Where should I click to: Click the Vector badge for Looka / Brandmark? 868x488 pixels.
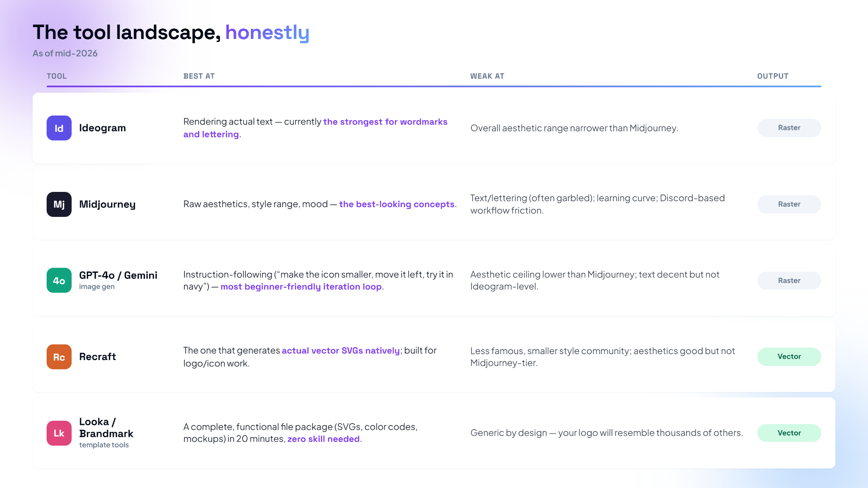pos(789,433)
